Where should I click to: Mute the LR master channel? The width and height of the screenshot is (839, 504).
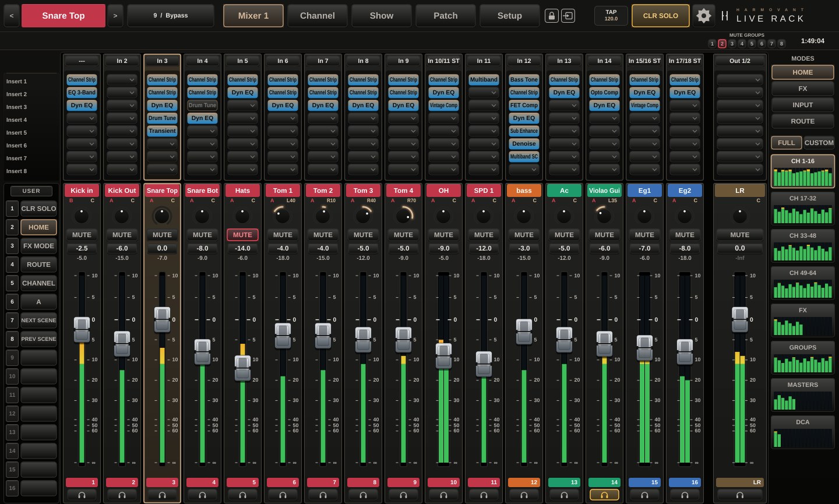(x=740, y=235)
